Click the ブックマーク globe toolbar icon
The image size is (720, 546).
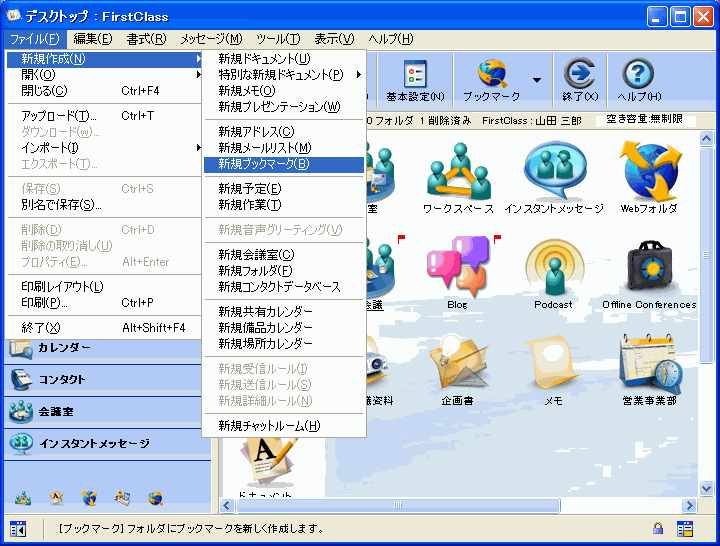pyautogui.click(x=491, y=76)
